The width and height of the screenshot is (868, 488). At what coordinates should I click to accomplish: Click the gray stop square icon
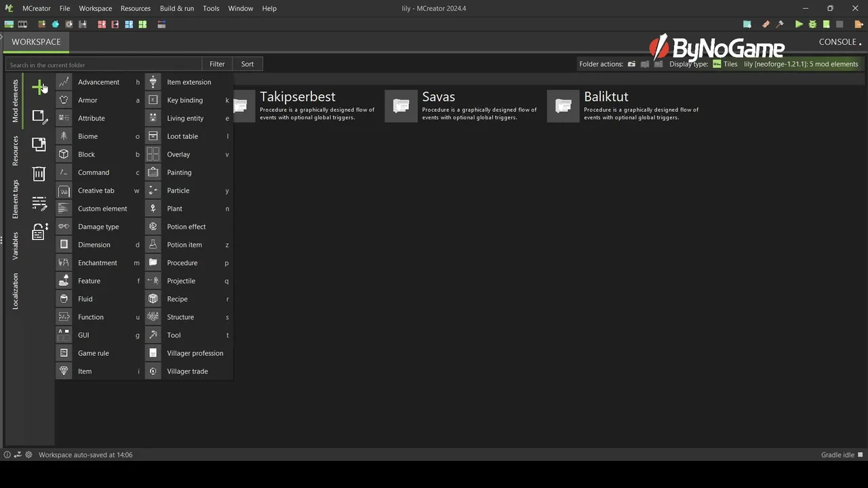coord(840,24)
